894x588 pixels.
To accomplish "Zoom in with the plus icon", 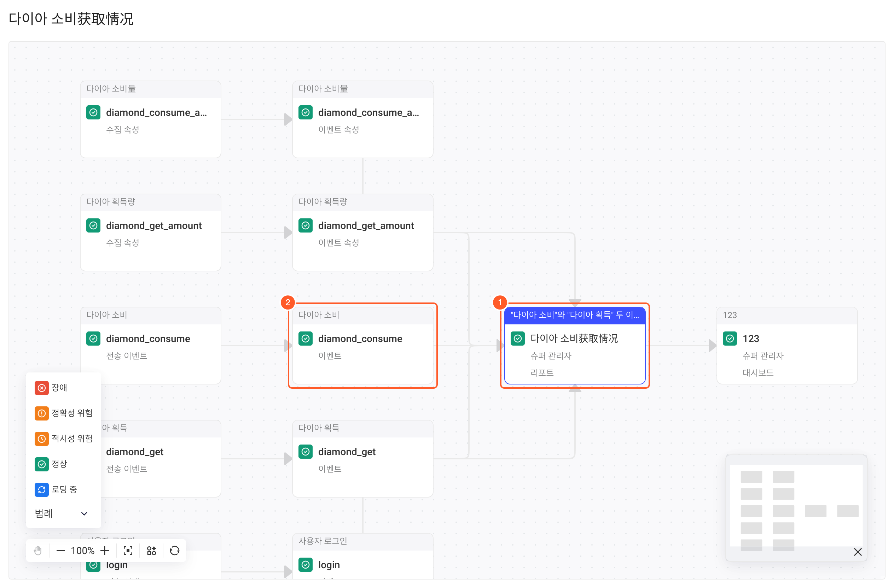I will click(x=105, y=551).
